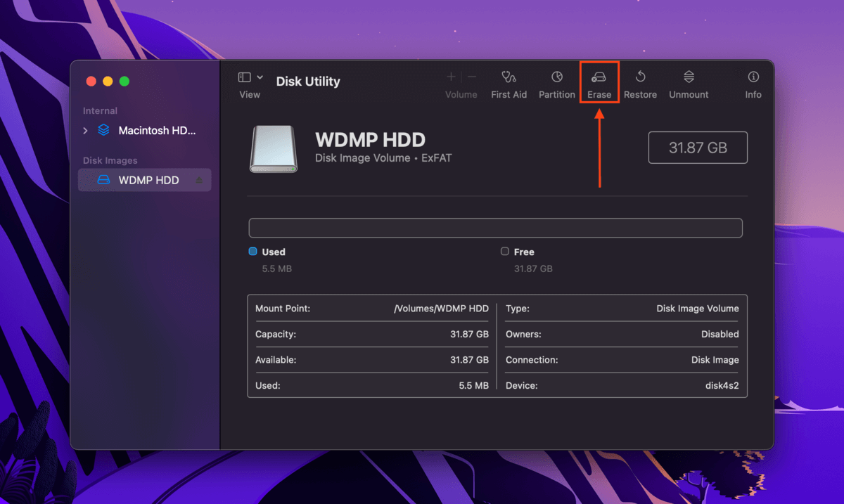The height and width of the screenshot is (504, 844).
Task: Click the WDMP HDD sidebar drive icon
Action: [103, 180]
